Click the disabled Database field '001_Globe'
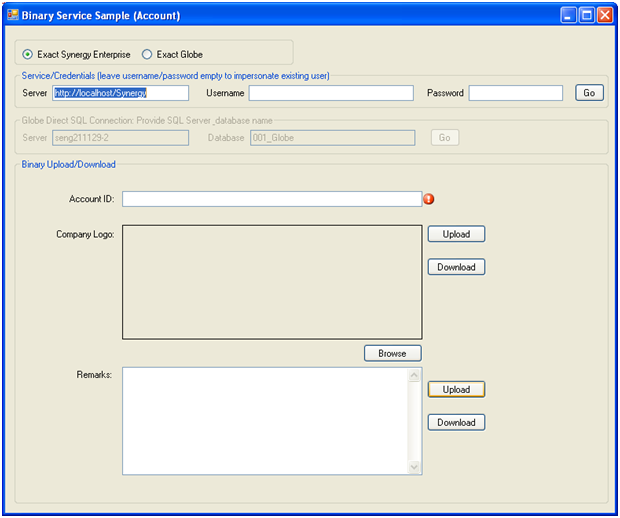This screenshot has width=620, height=518. coord(333,138)
